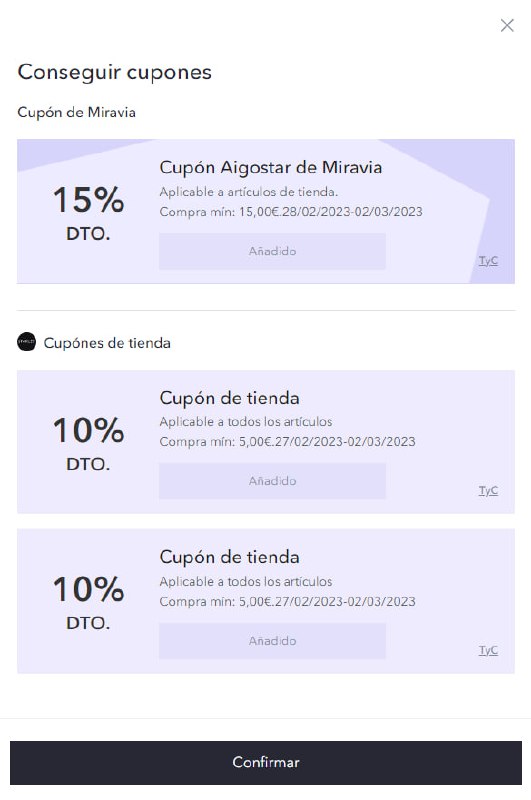
Task: Click the Conseguir cupones heading
Action: [x=115, y=72]
